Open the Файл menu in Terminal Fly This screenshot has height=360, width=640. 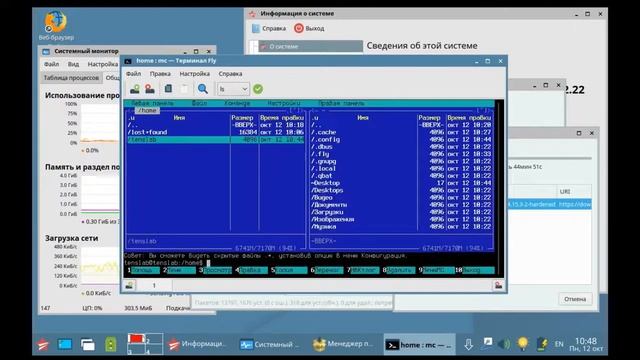pyautogui.click(x=133, y=74)
